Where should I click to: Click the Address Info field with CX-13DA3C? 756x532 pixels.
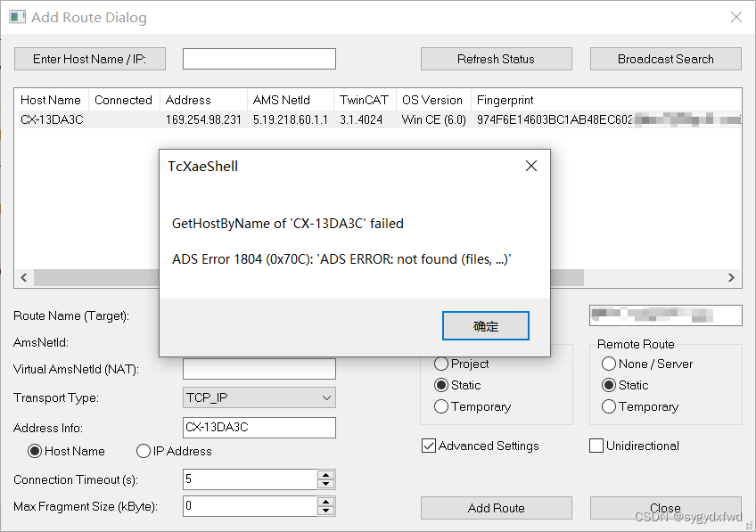click(259, 428)
